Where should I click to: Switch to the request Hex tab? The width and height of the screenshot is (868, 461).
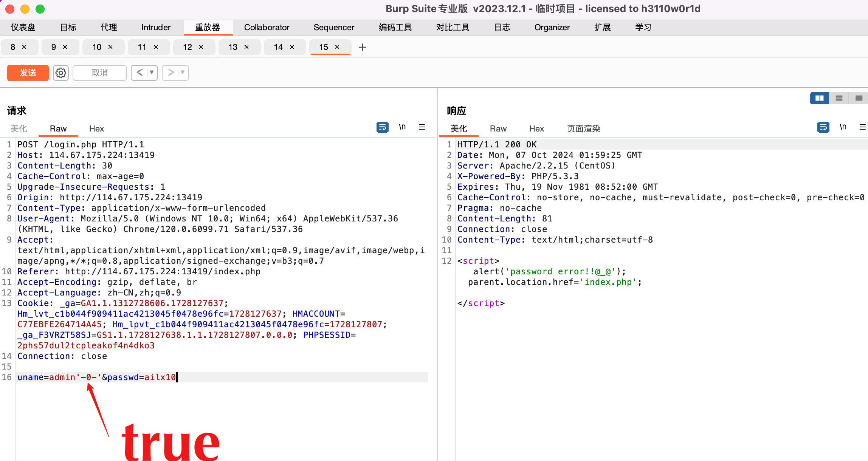point(96,128)
